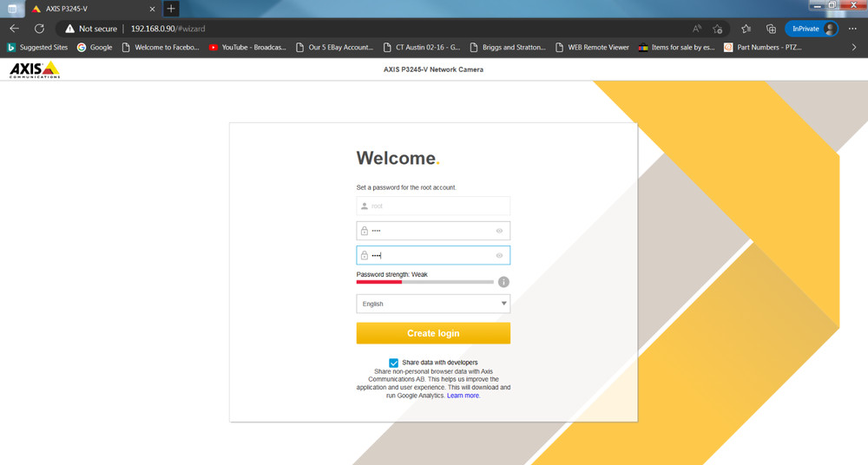Screen dimensions: 868x465
Task: Open the WEB Remote Viewer bookmark
Action: (x=592, y=48)
